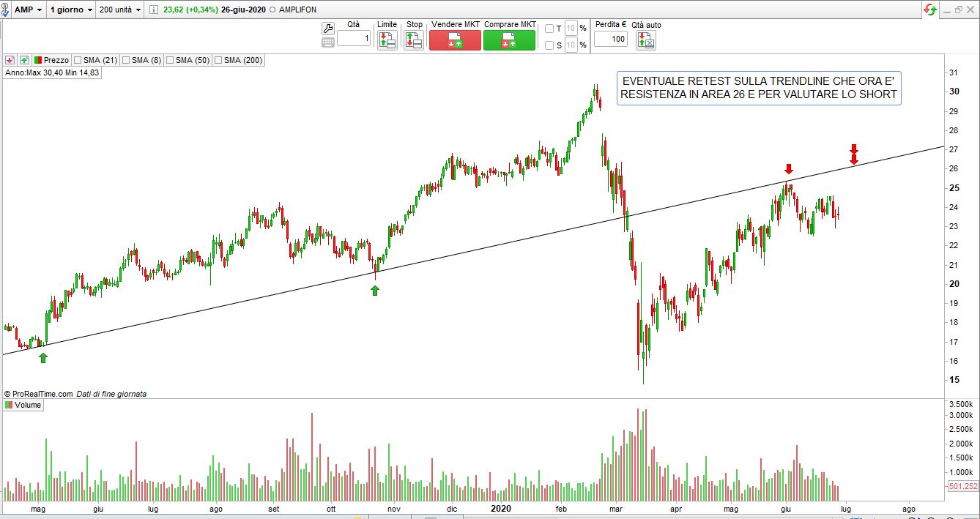Open the trading settings wrench icon

click(328, 29)
